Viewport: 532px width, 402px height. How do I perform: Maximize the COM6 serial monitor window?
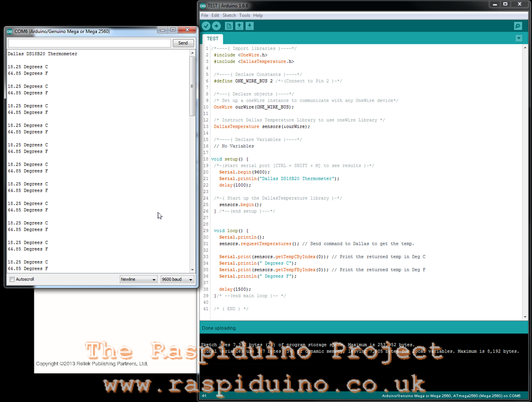pyautogui.click(x=173, y=30)
